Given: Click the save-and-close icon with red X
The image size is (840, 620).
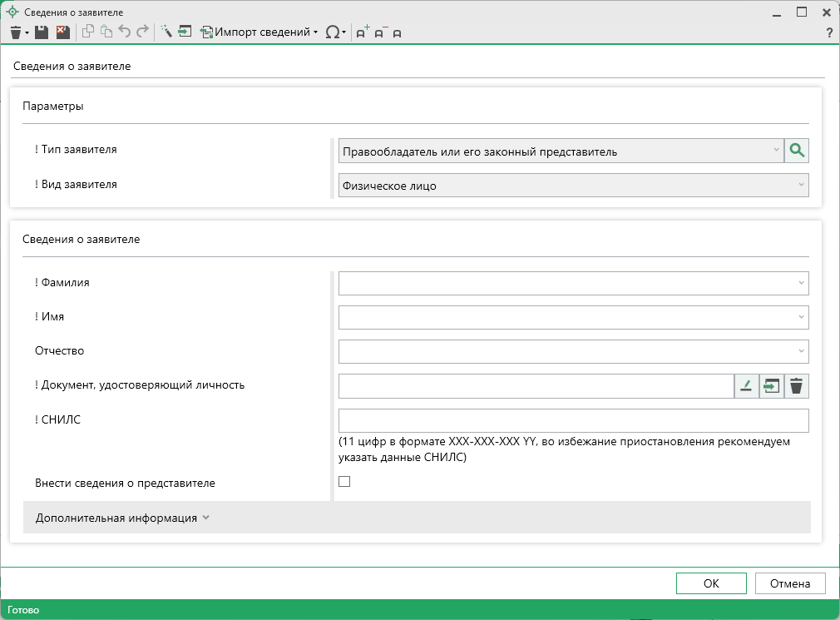Looking at the screenshot, I should pos(62,32).
